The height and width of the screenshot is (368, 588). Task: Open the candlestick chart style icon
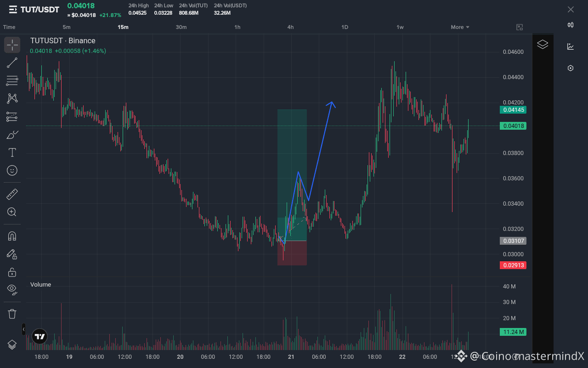(x=571, y=25)
